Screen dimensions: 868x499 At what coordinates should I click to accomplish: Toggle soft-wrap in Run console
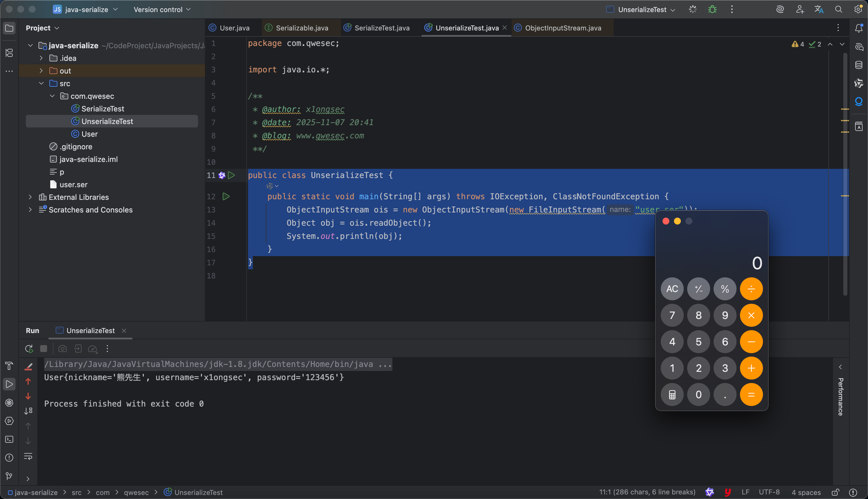[x=28, y=456]
